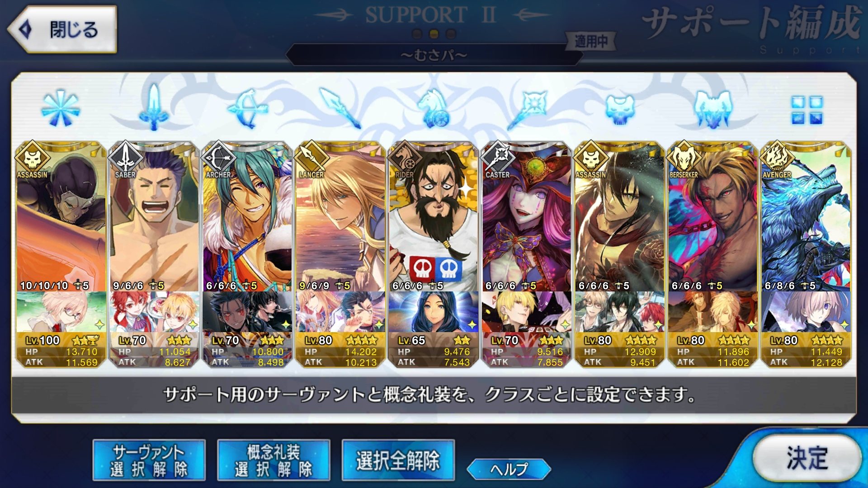Click 概念礼装選択解除 button
This screenshot has height=488, width=868.
(274, 460)
